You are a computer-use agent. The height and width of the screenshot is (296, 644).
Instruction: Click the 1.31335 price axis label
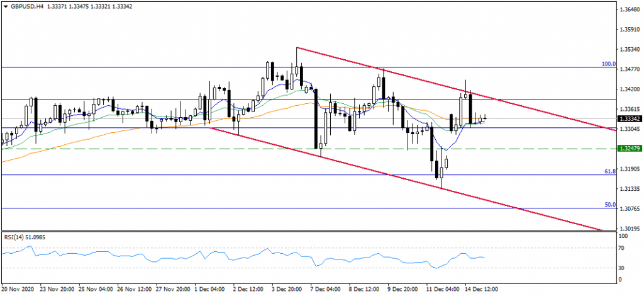[x=630, y=188]
